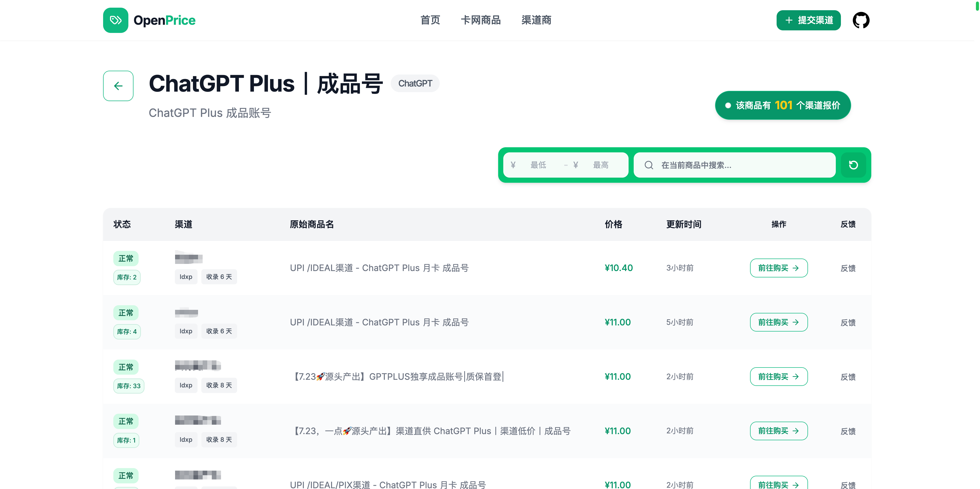Click 3小时前 update time
This screenshot has width=980, height=489.
680,268
